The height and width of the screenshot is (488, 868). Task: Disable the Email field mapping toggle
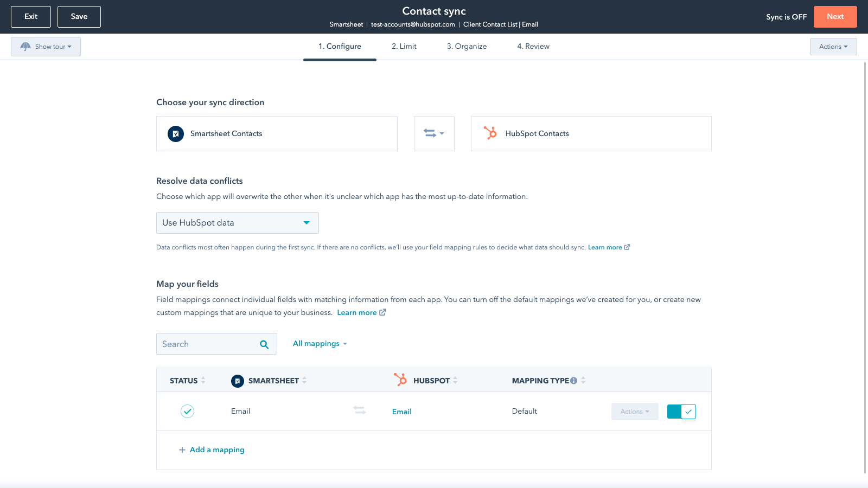pos(681,412)
